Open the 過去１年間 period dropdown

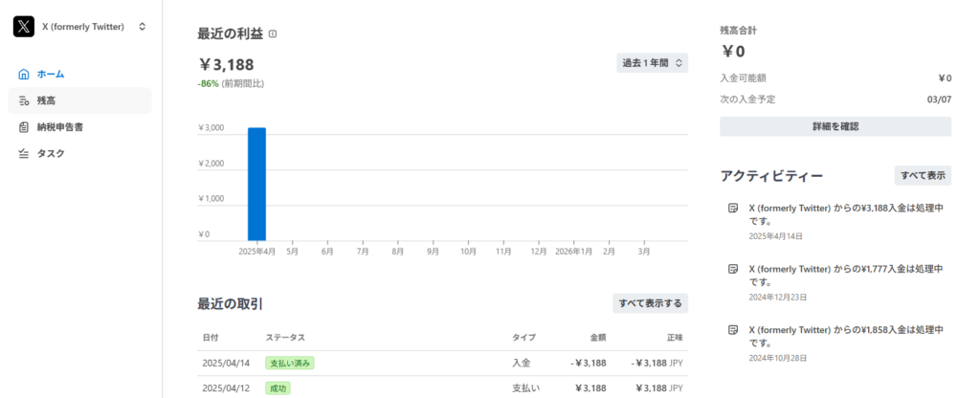click(652, 63)
